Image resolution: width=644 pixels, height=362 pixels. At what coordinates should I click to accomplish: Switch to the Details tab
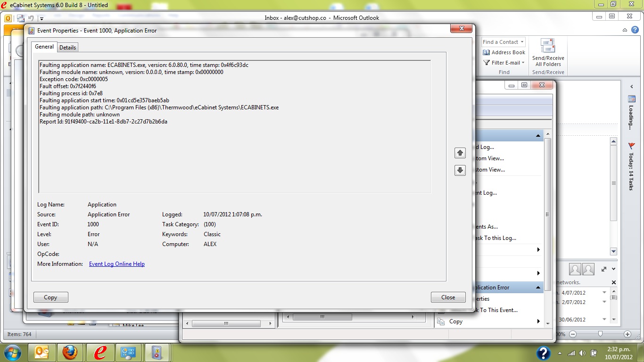pyautogui.click(x=67, y=47)
